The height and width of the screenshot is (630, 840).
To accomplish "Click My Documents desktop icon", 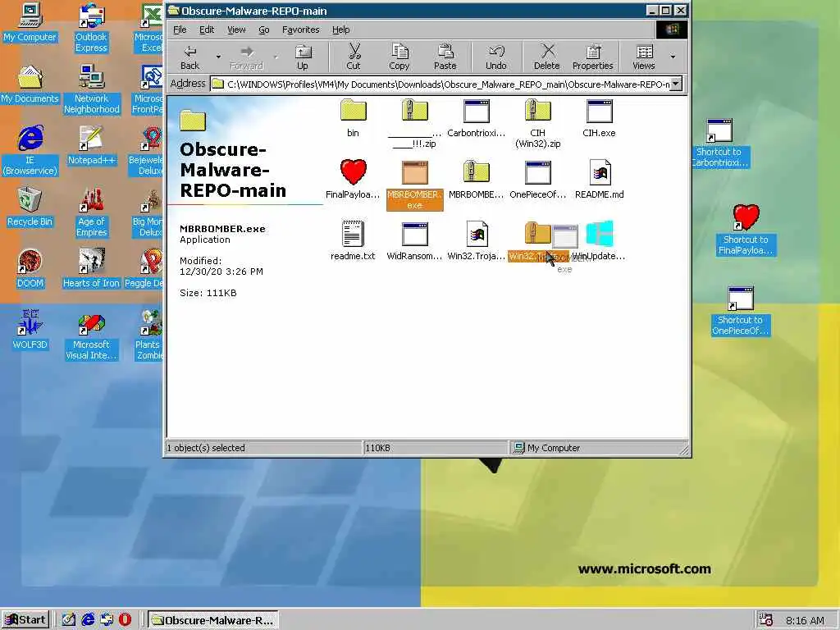I will pos(30,84).
